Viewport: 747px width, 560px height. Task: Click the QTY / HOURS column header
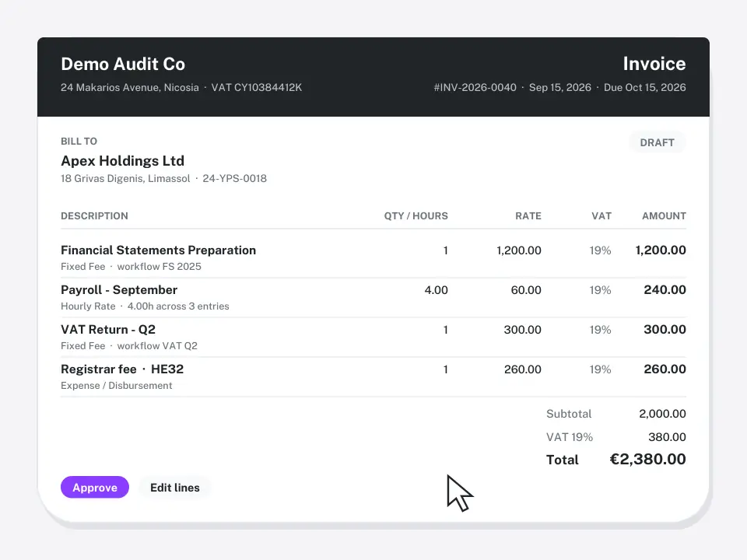tap(416, 215)
